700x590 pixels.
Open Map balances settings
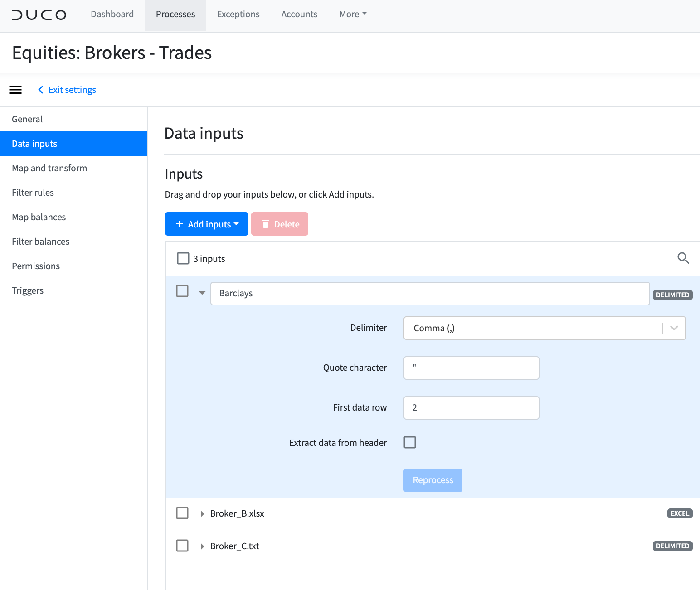73,217
